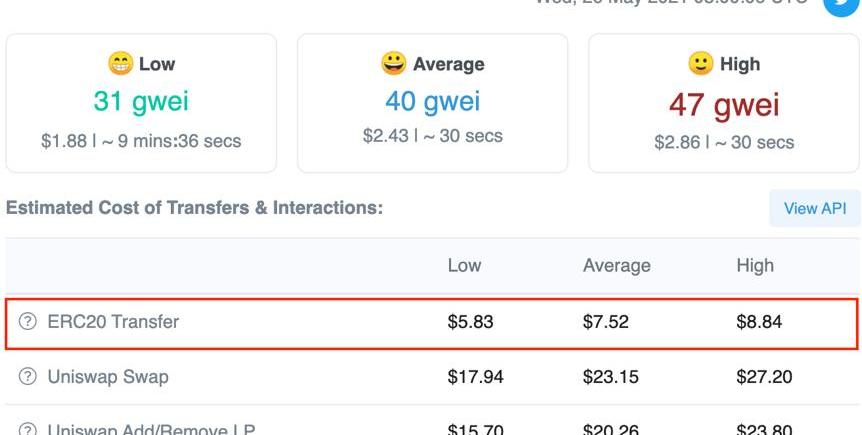862x435 pixels.
Task: Click the smiley emoji on Average card
Action: (x=394, y=64)
